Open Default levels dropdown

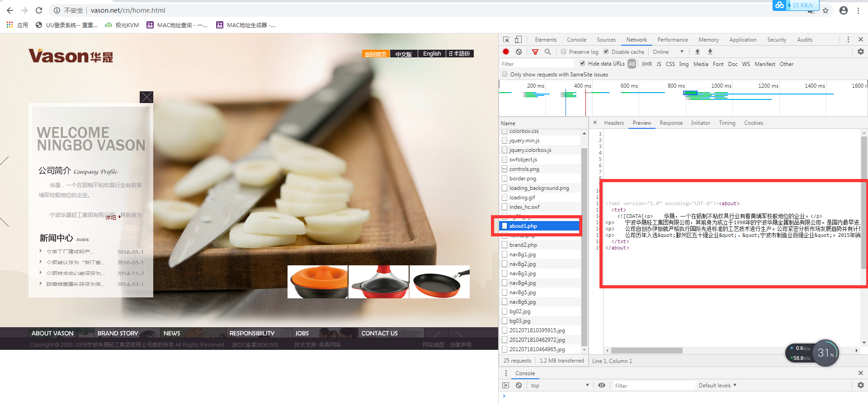(x=718, y=386)
